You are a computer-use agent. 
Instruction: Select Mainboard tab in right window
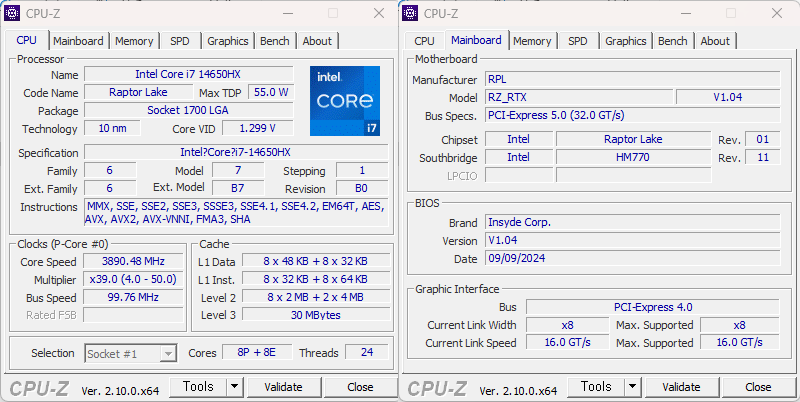[x=476, y=40]
